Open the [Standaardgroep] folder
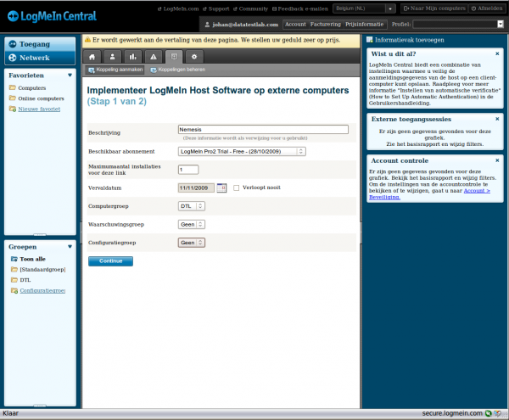Image resolution: width=509 pixels, height=420 pixels. tap(38, 270)
